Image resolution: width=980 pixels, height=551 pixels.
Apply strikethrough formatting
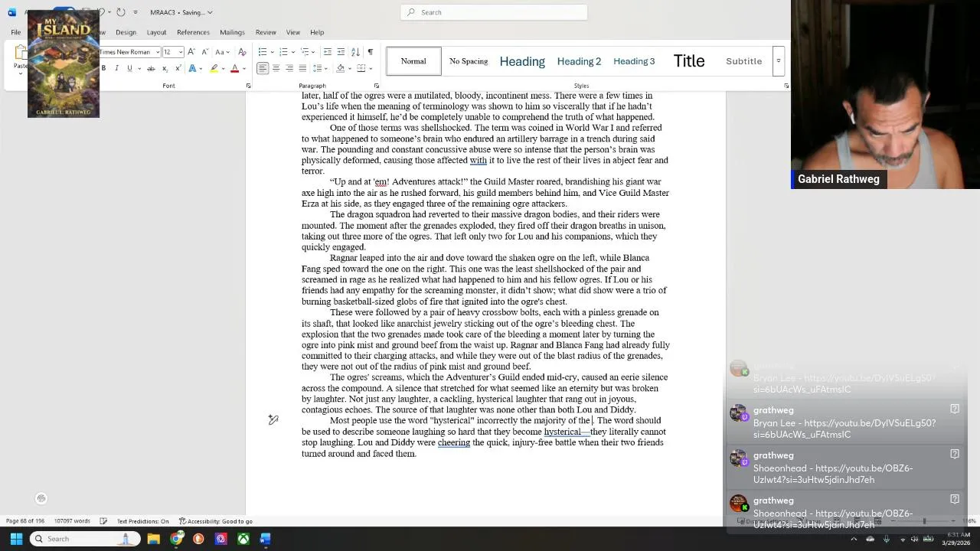(x=151, y=68)
